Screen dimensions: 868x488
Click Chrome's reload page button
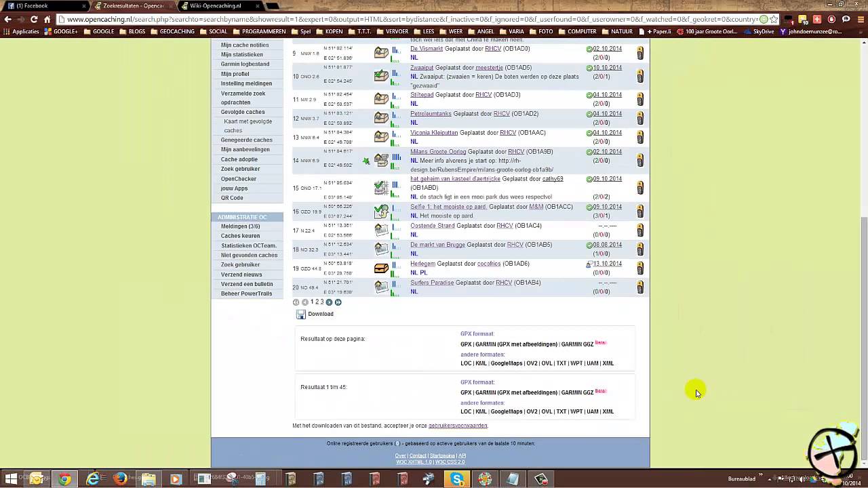tap(34, 19)
